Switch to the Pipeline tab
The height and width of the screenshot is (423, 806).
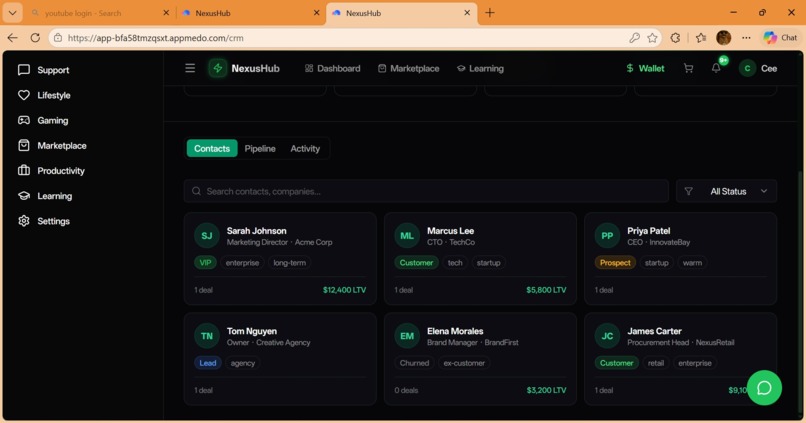[x=260, y=149]
